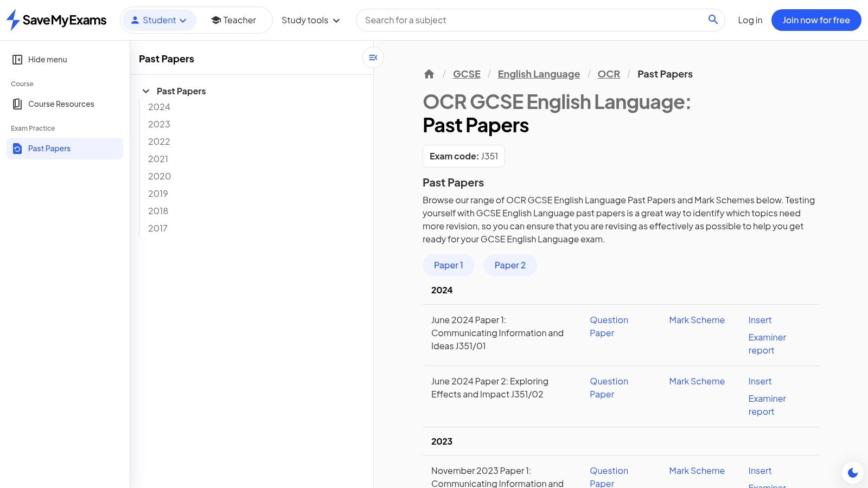Toggle dark mode with the moon icon
868x488 pixels.
(853, 473)
